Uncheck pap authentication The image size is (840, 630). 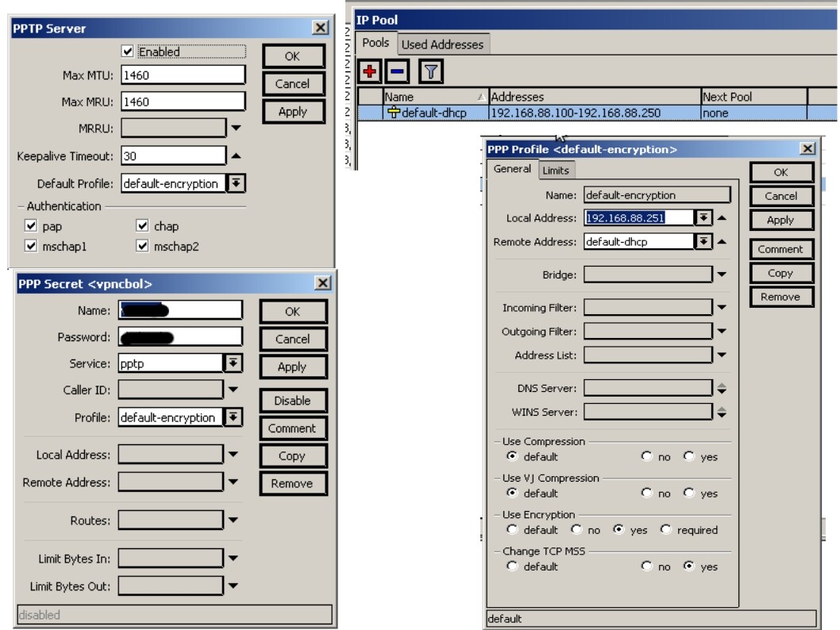(29, 228)
